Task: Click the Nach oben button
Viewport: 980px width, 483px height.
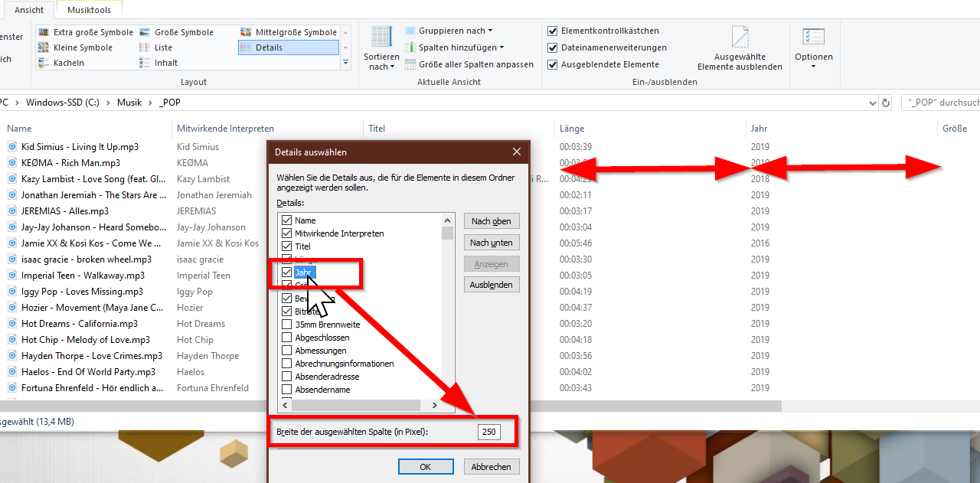Action: tap(492, 220)
